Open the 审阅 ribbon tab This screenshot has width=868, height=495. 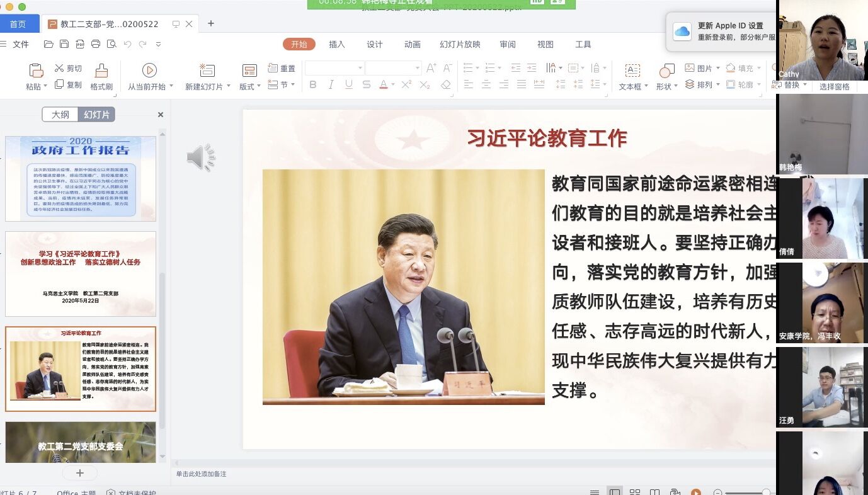[x=508, y=44]
